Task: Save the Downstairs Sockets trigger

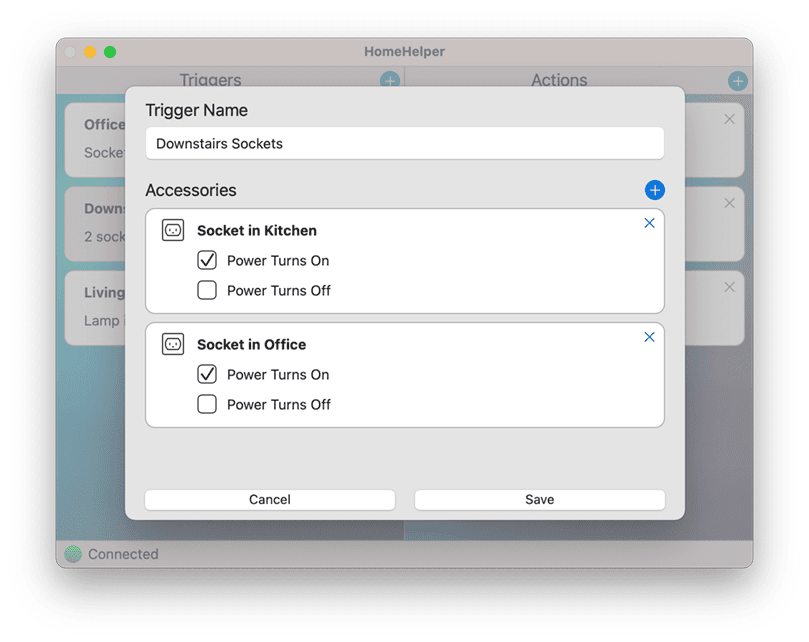Action: click(x=539, y=499)
